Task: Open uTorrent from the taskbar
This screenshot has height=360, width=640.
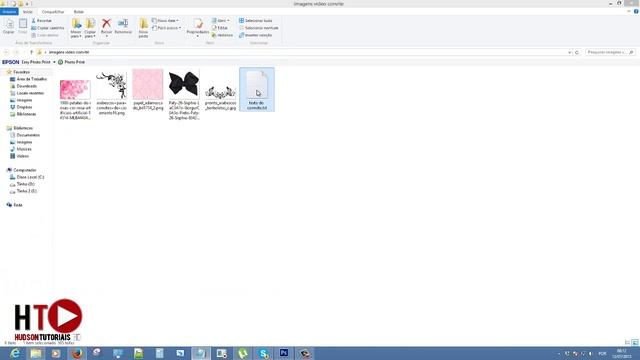Action: coord(242,353)
